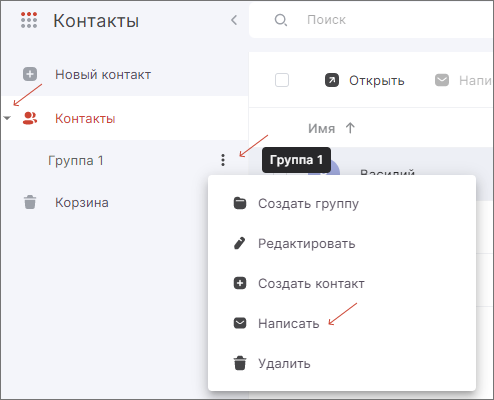Click the Корзина trash icon
The width and height of the screenshot is (494, 400).
tap(30, 202)
